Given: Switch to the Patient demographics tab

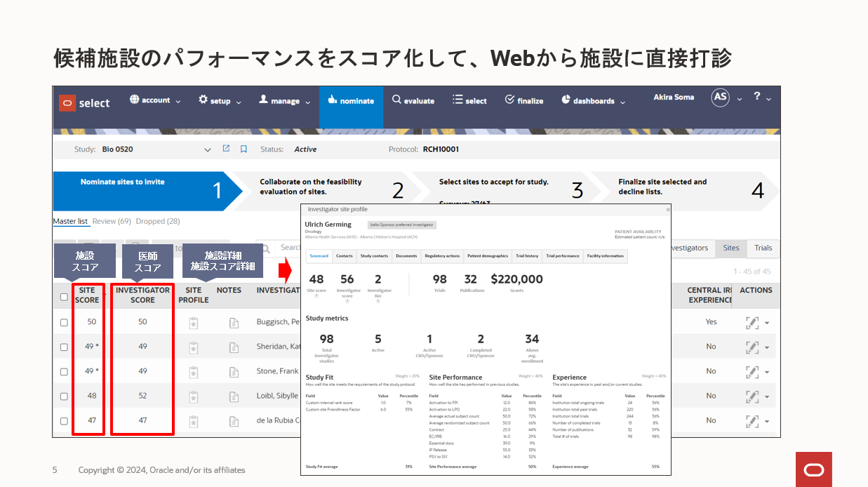Looking at the screenshot, I should coord(488,256).
